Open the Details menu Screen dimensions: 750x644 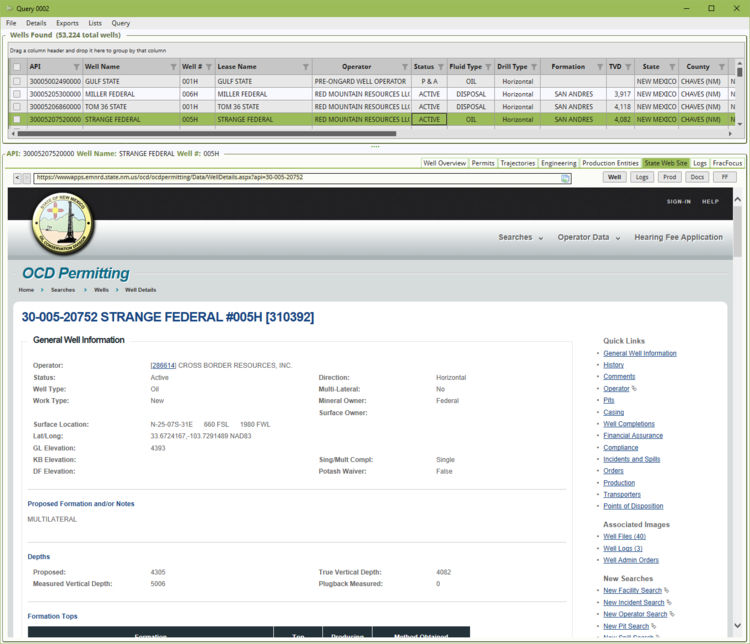tap(36, 23)
